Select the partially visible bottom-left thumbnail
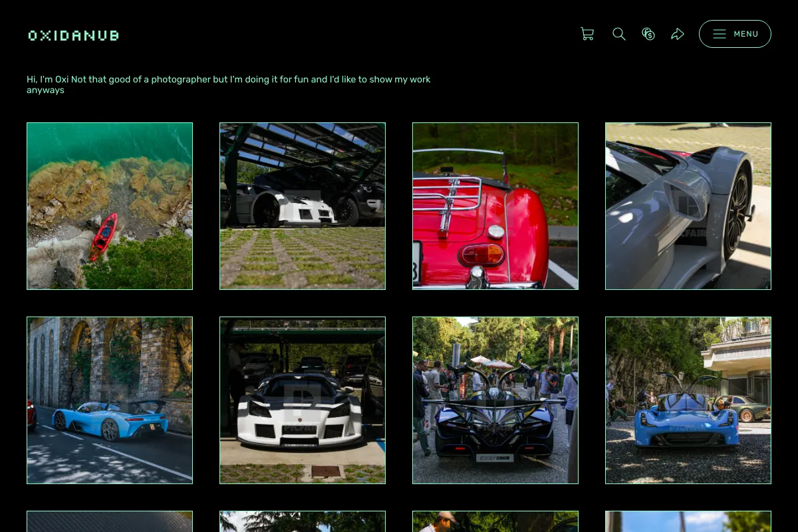The width and height of the screenshot is (798, 532). pos(110,521)
